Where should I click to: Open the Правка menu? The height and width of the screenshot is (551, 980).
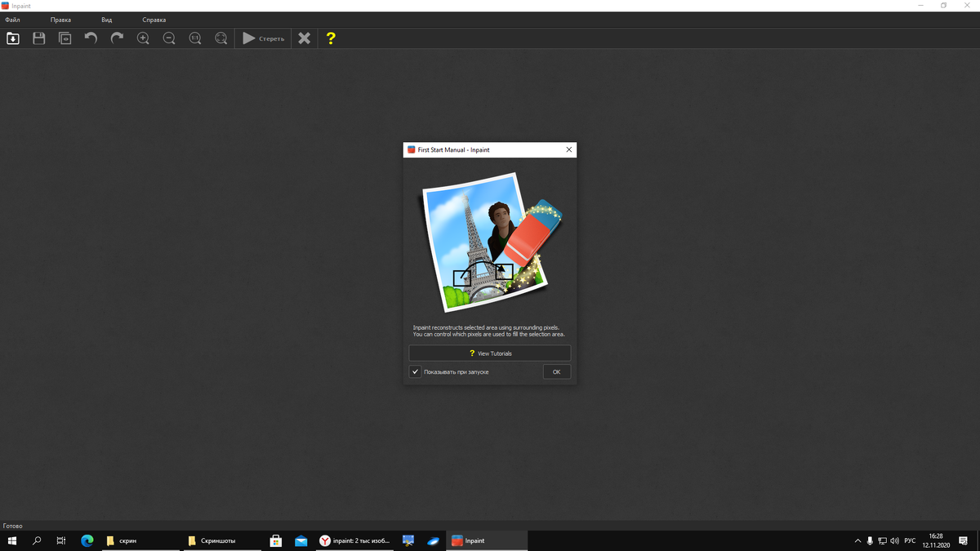60,20
